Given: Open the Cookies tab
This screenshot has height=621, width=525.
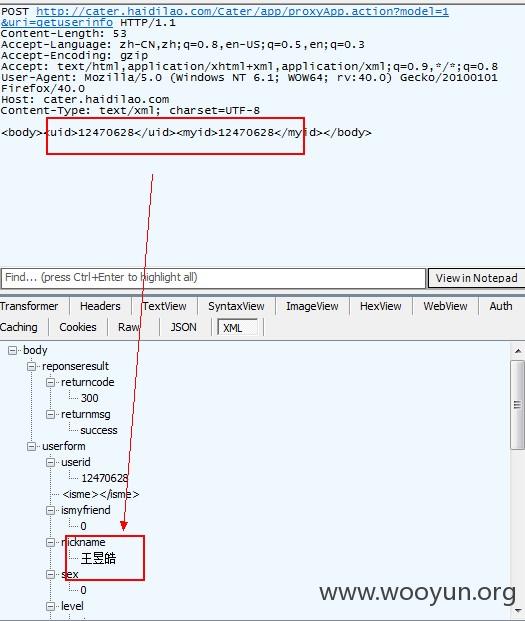Looking at the screenshot, I should click(x=78, y=327).
